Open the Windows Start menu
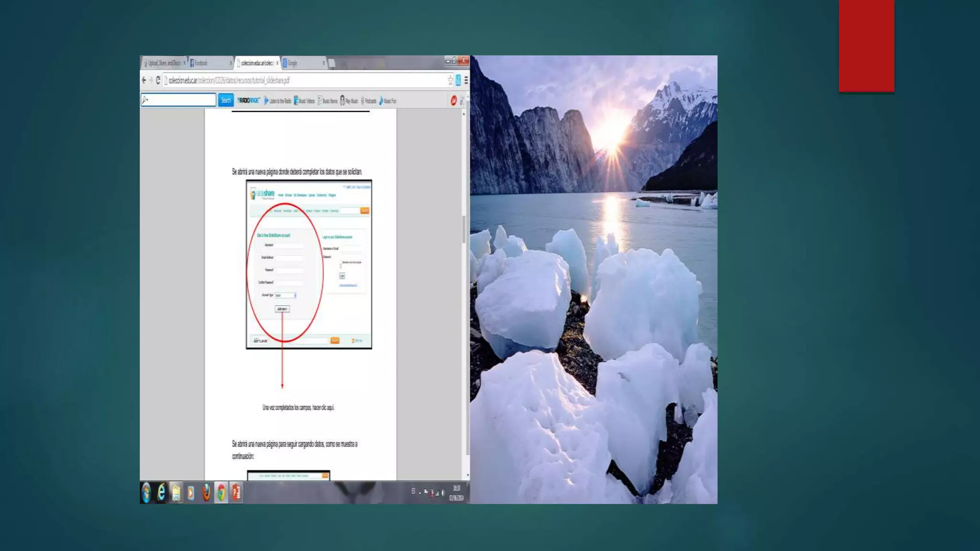The width and height of the screenshot is (980, 551). pyautogui.click(x=146, y=493)
